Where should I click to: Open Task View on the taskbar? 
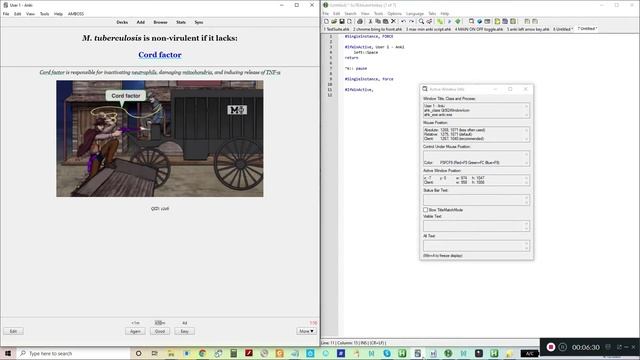pos(154,353)
